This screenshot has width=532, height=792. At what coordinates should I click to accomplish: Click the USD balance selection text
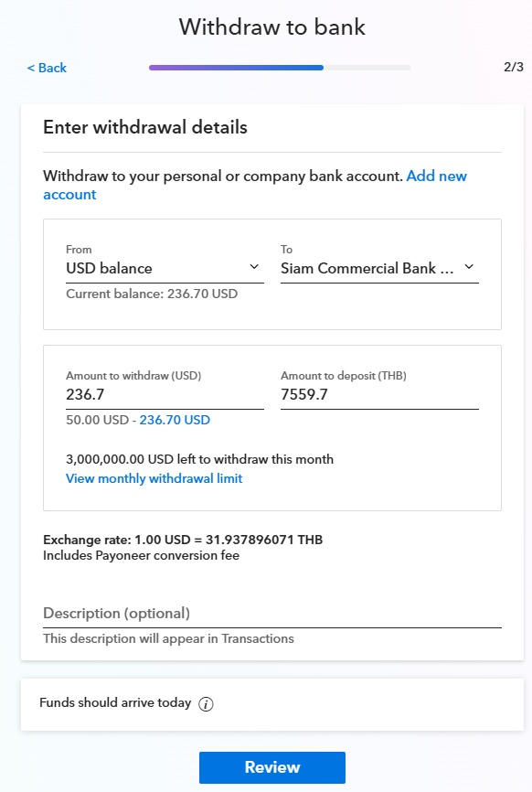pos(109,268)
